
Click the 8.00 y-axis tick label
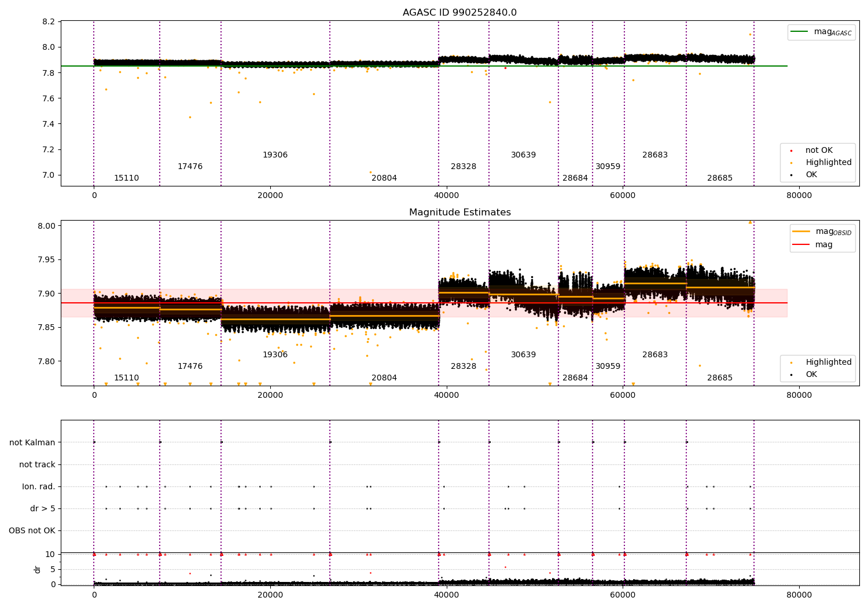(x=47, y=226)
